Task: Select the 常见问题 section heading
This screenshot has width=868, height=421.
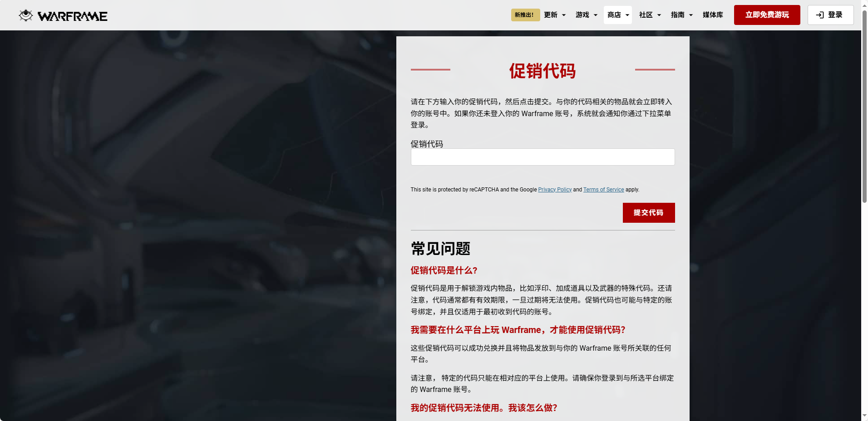Action: tap(440, 249)
